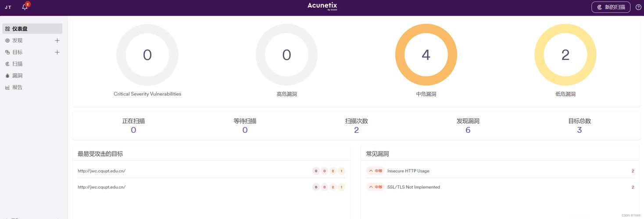Expand the 目标 (Targets) plus button

point(57,53)
